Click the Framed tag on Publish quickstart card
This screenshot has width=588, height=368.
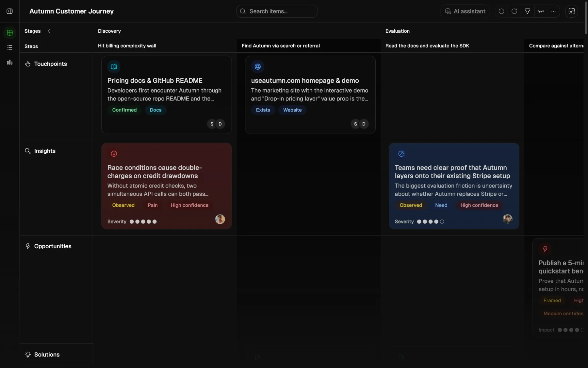552,300
